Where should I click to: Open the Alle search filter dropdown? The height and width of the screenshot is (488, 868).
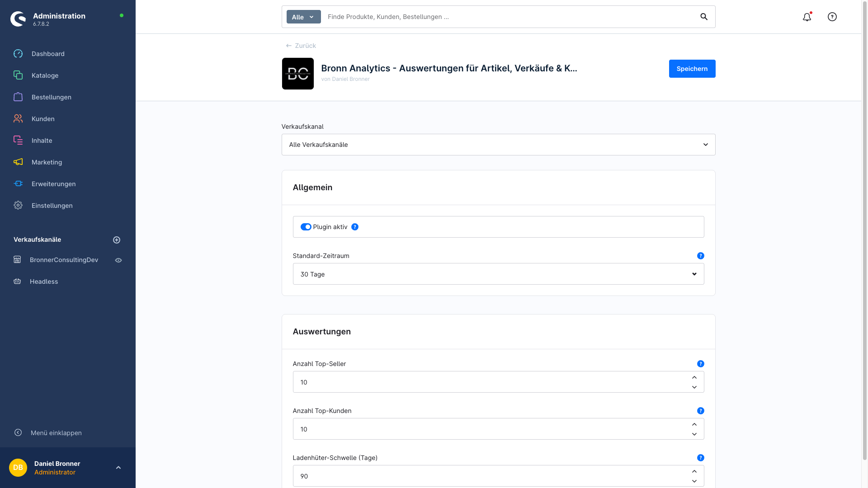[303, 17]
